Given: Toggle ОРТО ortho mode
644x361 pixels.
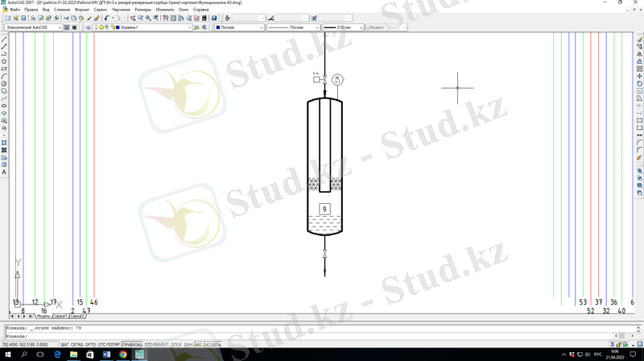Looking at the screenshot, I should click(90, 345).
